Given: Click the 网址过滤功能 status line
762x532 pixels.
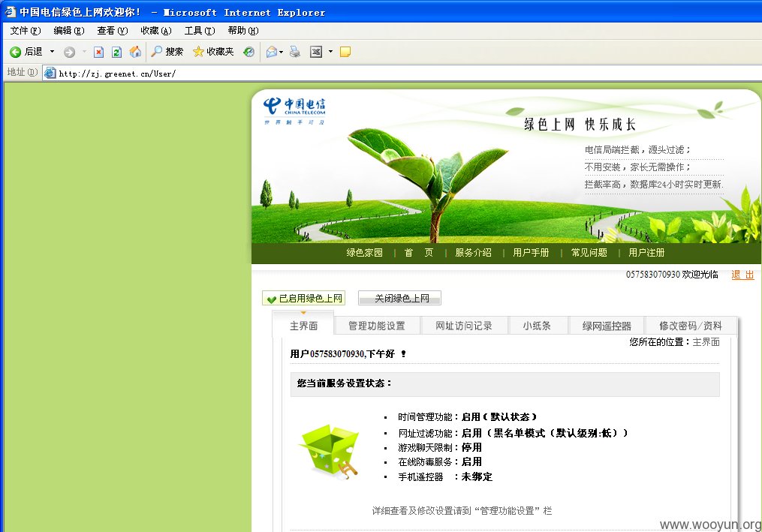Looking at the screenshot, I should tap(514, 433).
